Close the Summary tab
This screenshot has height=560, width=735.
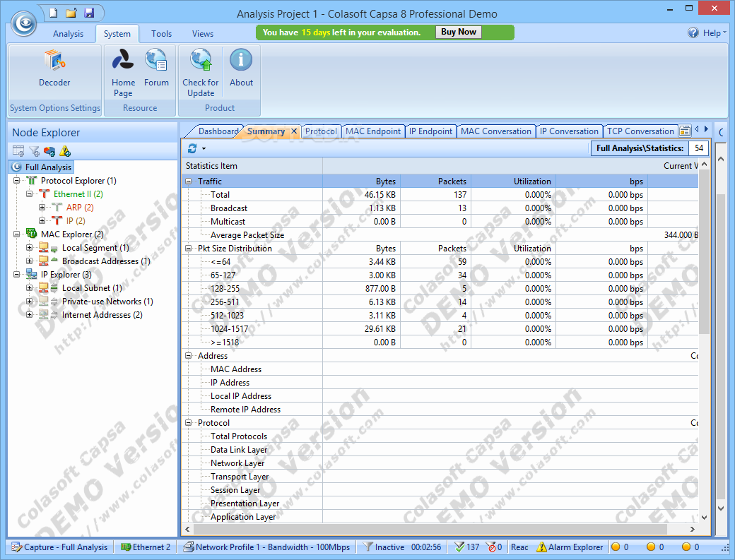point(294,131)
